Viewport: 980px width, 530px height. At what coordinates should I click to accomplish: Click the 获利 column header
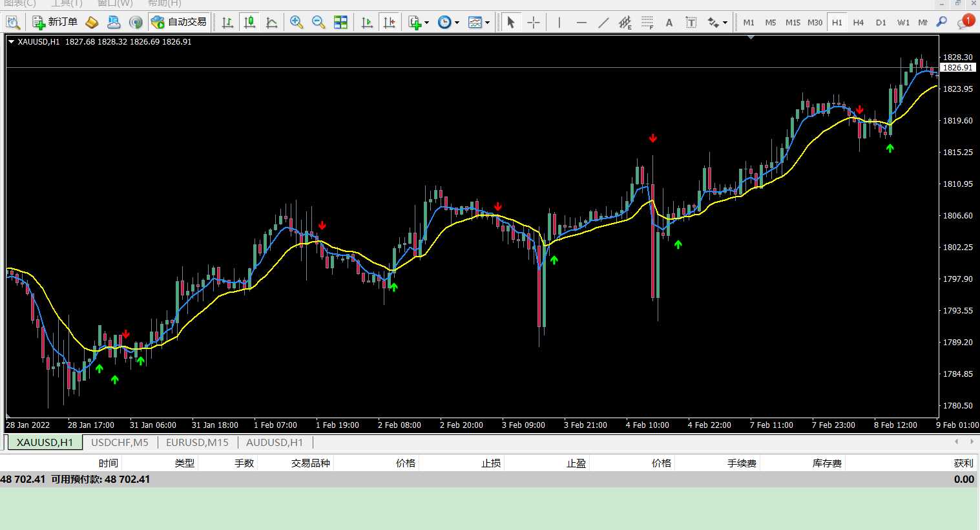963,463
